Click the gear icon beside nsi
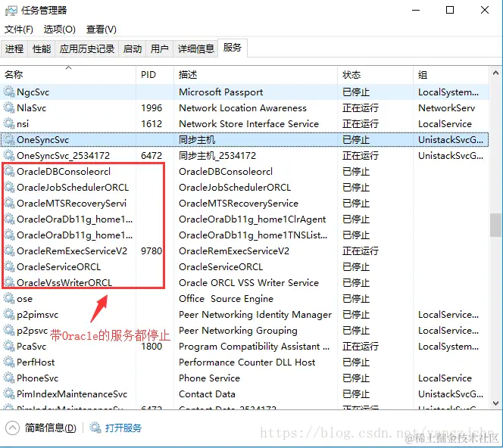Image resolution: width=503 pixels, height=448 pixels. click(x=9, y=123)
